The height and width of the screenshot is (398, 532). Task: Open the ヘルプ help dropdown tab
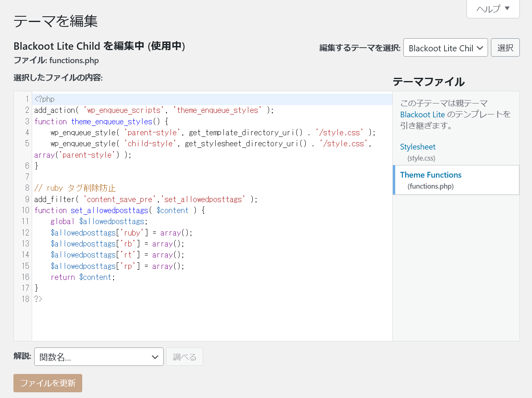493,9
